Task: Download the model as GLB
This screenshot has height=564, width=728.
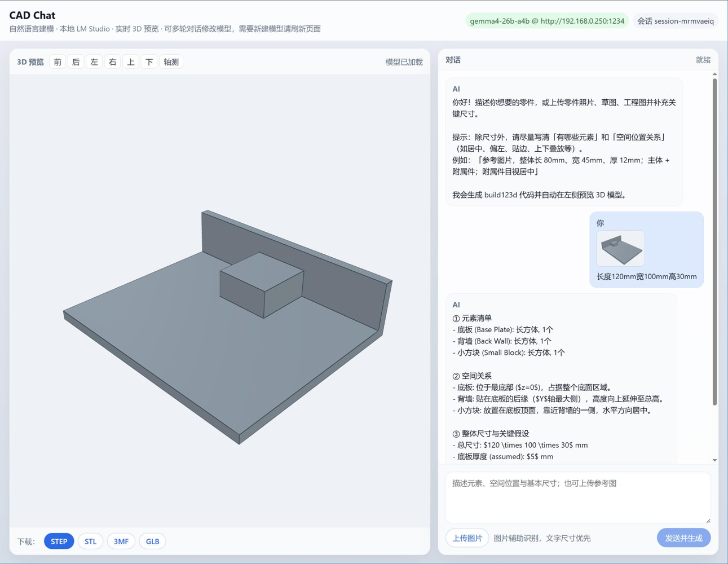Action: coord(153,541)
